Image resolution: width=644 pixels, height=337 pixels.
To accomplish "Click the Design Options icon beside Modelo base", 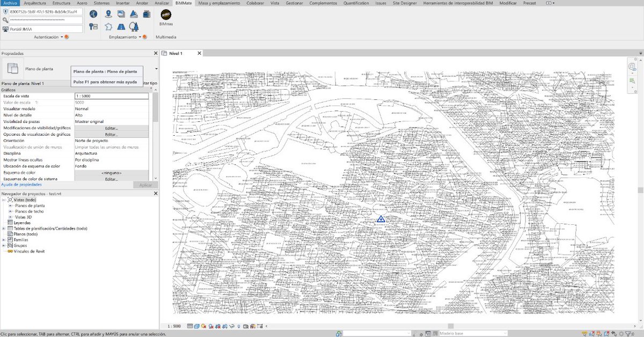I will pos(427,333).
